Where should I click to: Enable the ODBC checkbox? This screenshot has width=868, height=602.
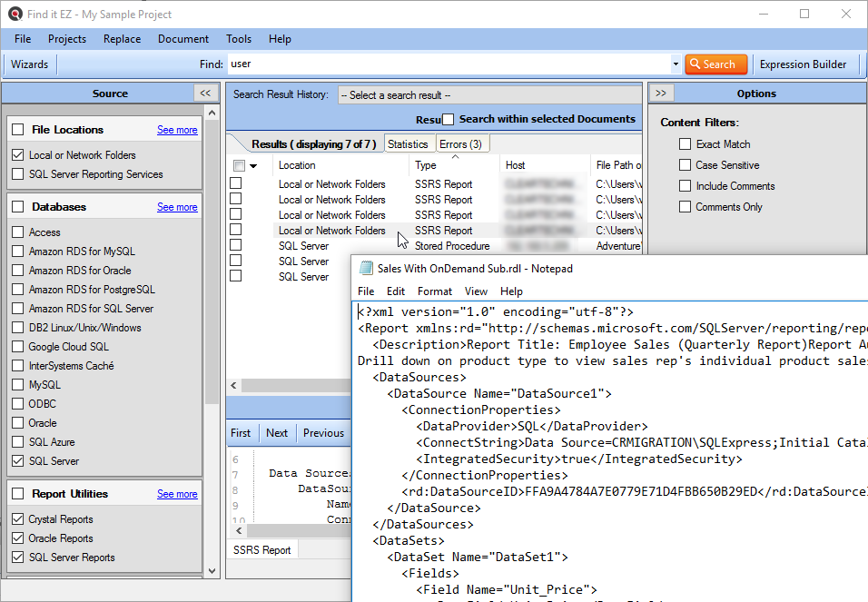18,404
